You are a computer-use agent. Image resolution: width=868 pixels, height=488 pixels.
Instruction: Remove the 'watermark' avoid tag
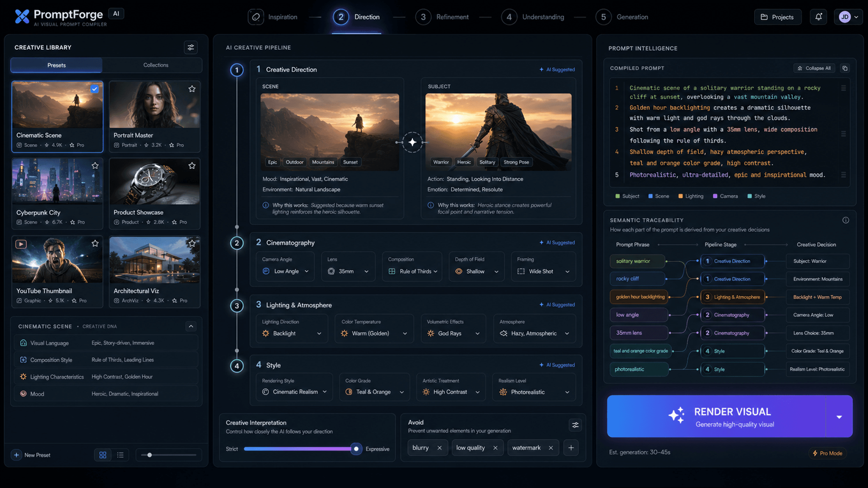pyautogui.click(x=551, y=448)
